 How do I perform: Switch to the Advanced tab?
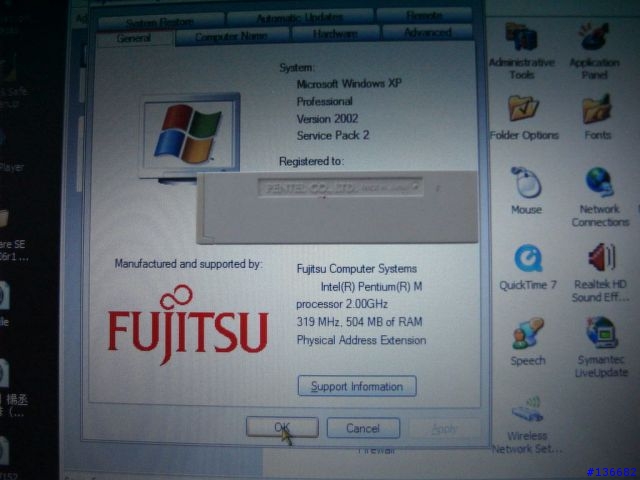pyautogui.click(x=427, y=32)
